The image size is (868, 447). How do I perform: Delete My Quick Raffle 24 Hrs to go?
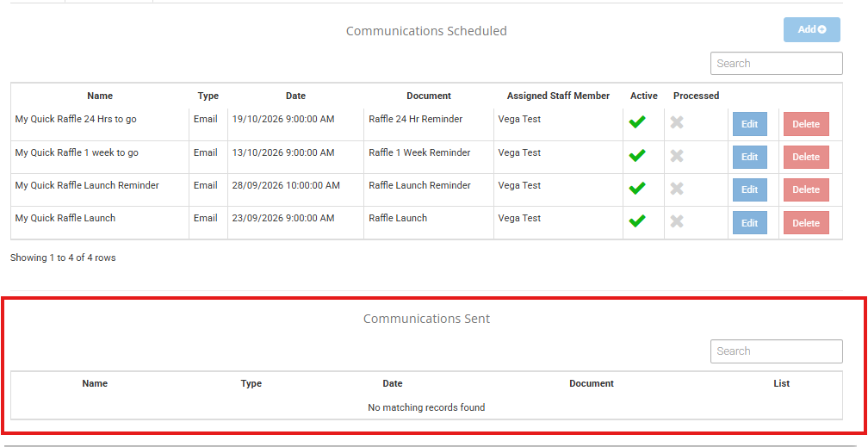coord(806,124)
